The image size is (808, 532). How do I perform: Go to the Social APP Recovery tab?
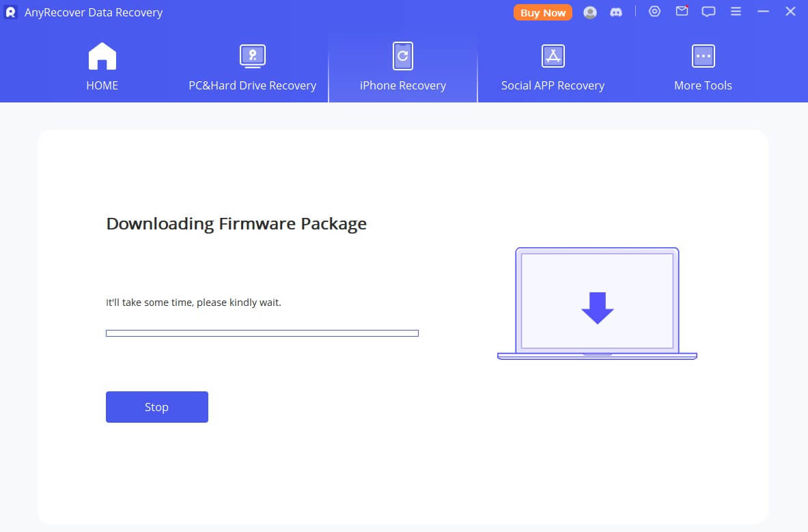(553, 85)
